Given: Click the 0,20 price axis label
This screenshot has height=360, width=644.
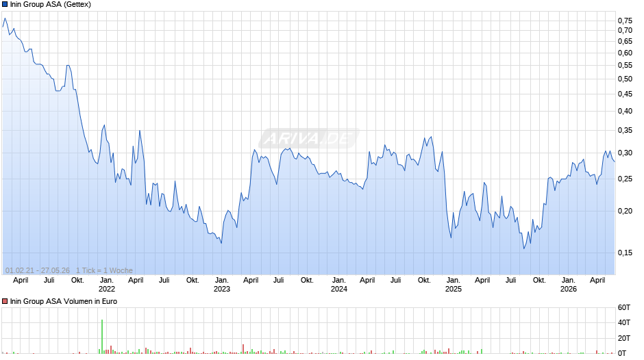Looking at the screenshot, I should 625,211.
